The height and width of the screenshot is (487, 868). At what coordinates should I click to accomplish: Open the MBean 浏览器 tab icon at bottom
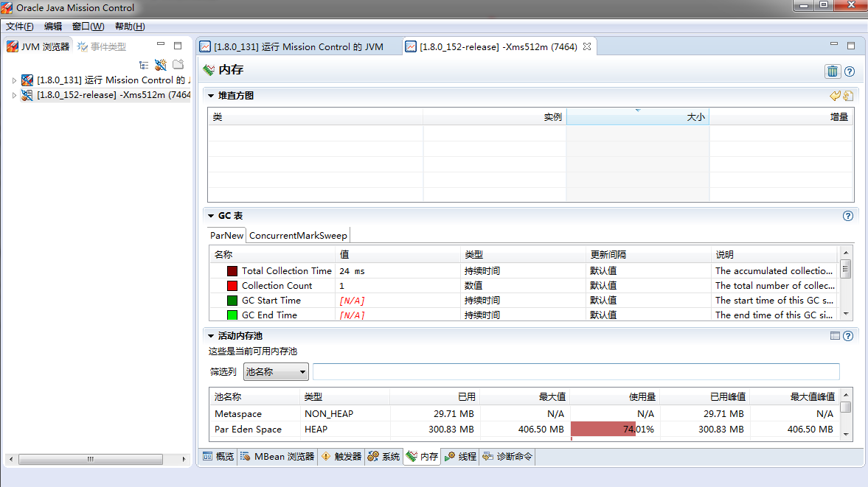[x=245, y=456]
